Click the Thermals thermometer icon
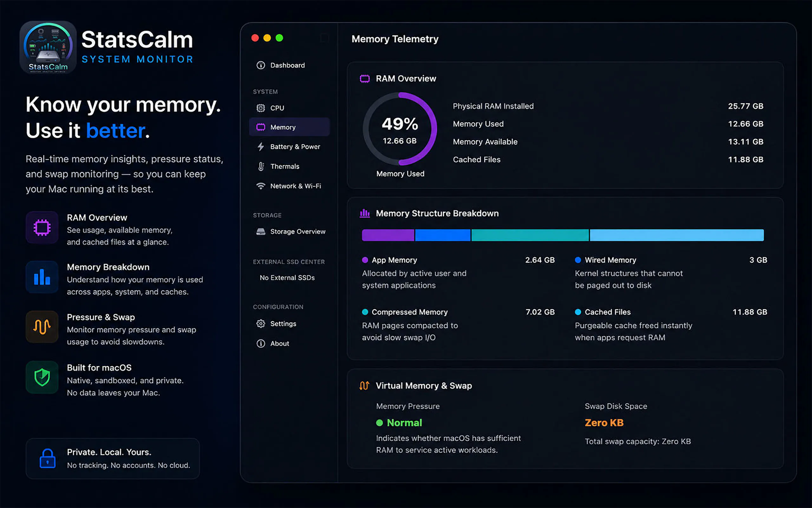812x508 pixels. click(x=261, y=166)
